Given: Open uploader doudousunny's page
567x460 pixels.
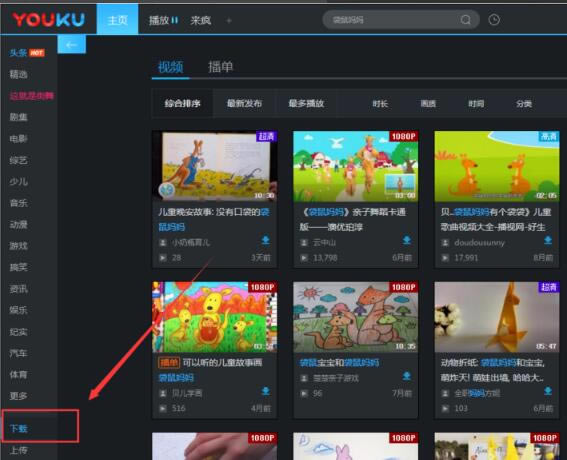Looking at the screenshot, I should 479,243.
